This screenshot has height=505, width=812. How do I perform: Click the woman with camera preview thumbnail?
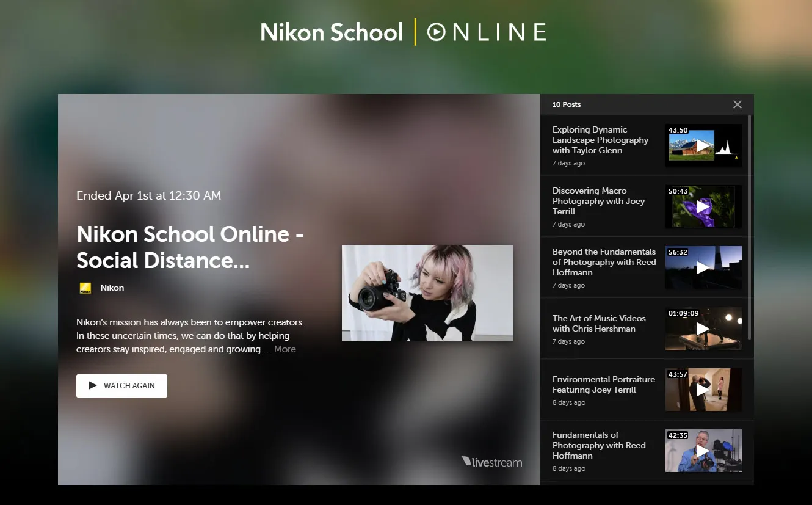click(427, 292)
